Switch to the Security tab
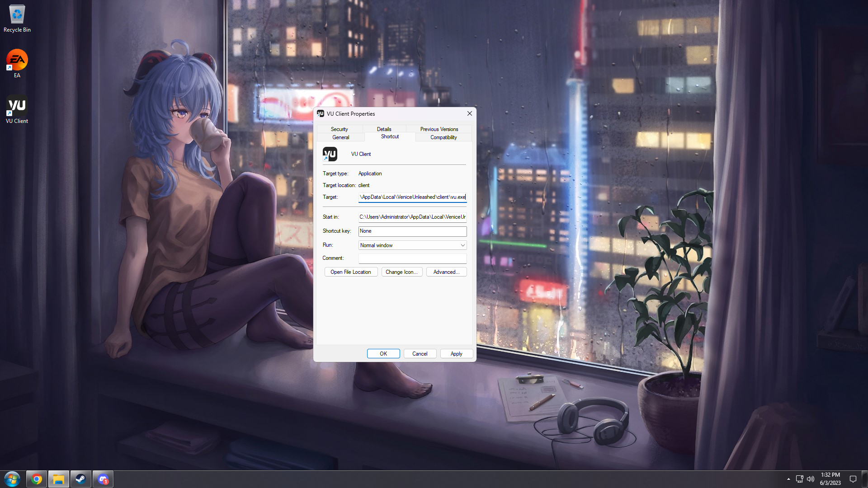The image size is (868, 488). (339, 129)
